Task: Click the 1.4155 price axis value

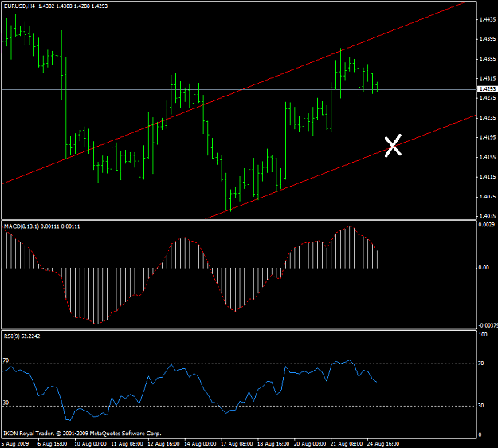Action: 488,157
